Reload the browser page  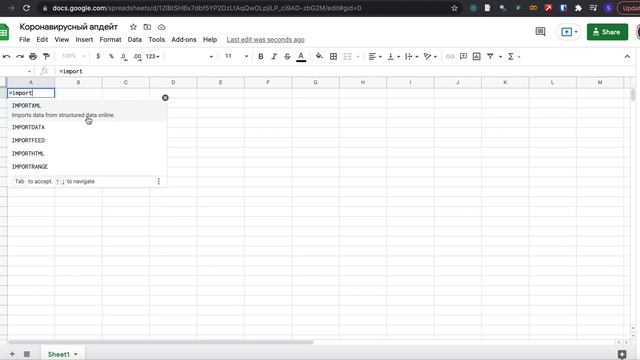(x=26, y=8)
